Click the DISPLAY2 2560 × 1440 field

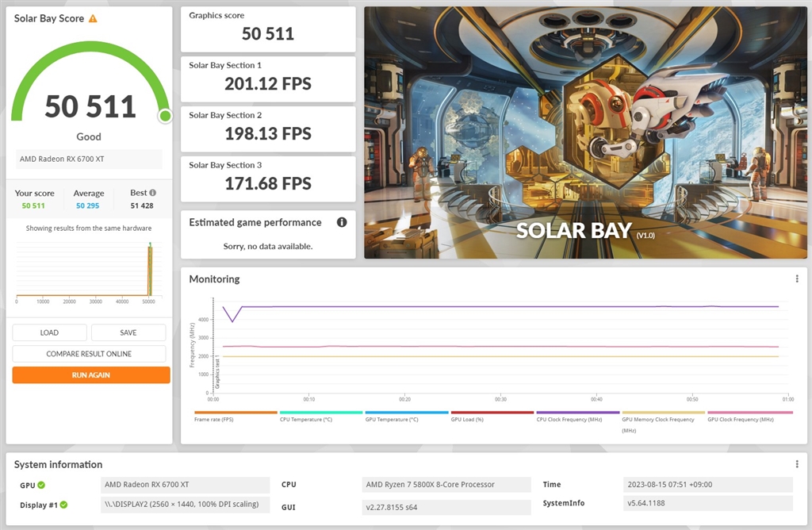(186, 504)
